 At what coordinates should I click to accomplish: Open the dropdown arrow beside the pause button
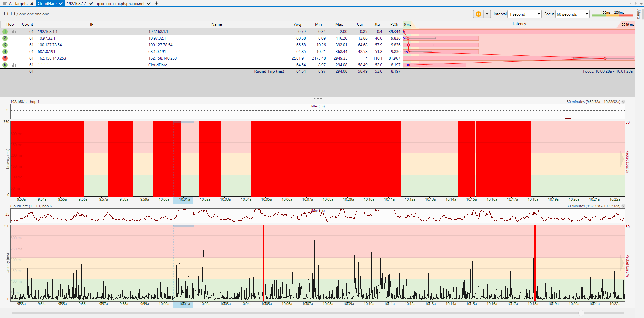(487, 14)
